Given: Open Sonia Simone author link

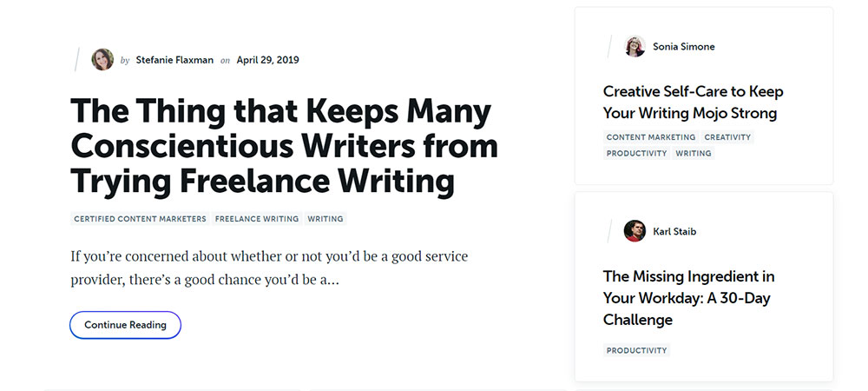Looking at the screenshot, I should pyautogui.click(x=684, y=47).
